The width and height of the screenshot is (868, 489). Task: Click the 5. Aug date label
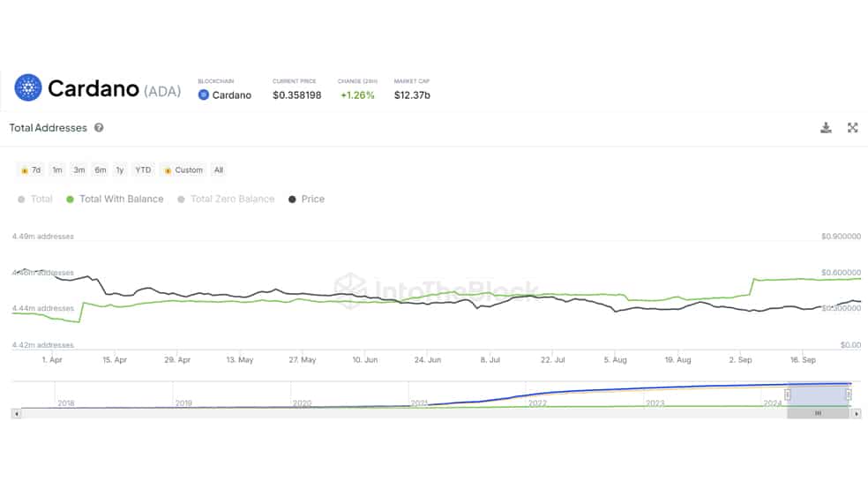coord(615,360)
